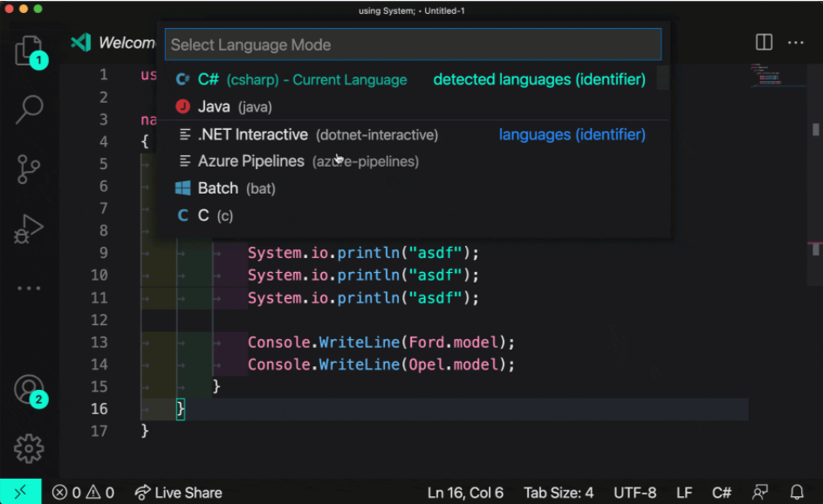Click the macOS green maximize button

point(38,9)
